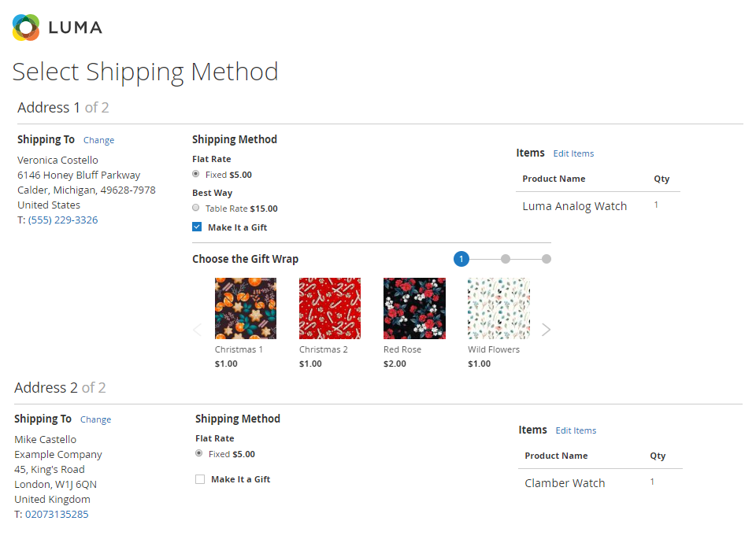
Task: Edit Items for Luma Analog Watch
Action: [x=573, y=153]
